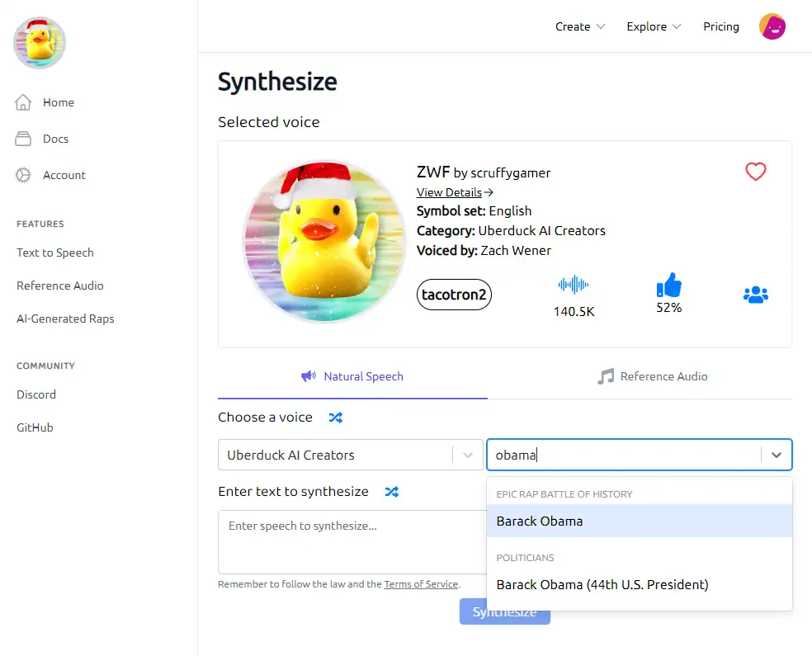Favorite the ZWF voice with heart icon

(756, 172)
